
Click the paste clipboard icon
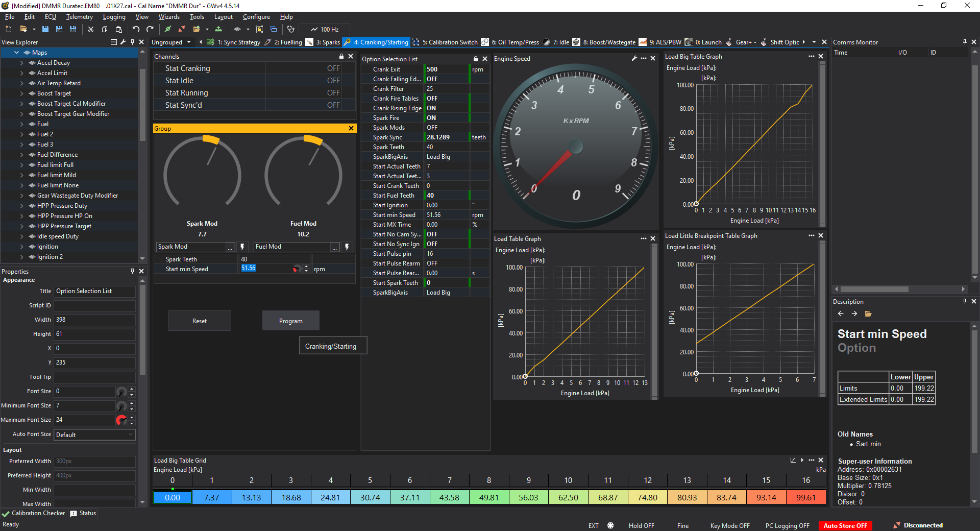pyautogui.click(x=119, y=29)
